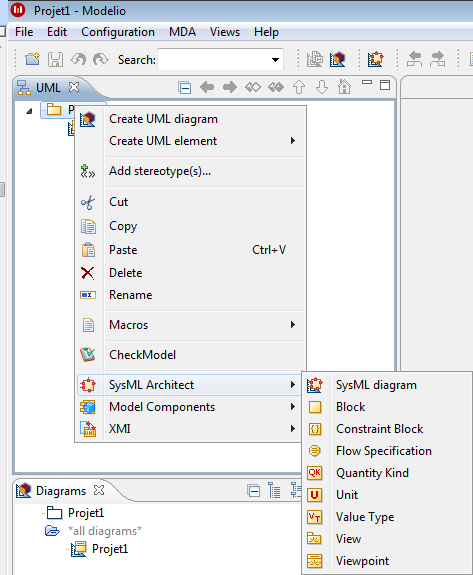Click the Quantity Kind QK icon
The height and width of the screenshot is (575, 473).
315,473
